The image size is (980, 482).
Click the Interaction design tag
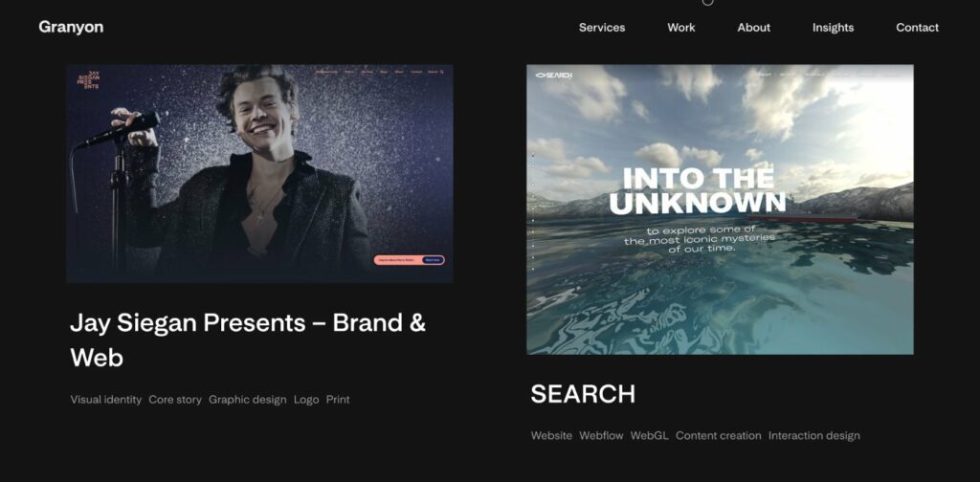tap(814, 436)
